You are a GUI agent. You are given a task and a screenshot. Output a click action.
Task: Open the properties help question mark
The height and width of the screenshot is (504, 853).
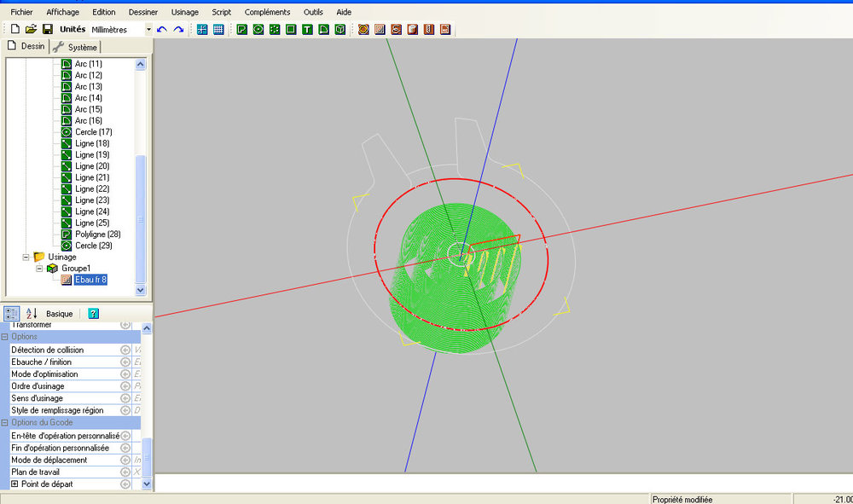click(x=94, y=313)
